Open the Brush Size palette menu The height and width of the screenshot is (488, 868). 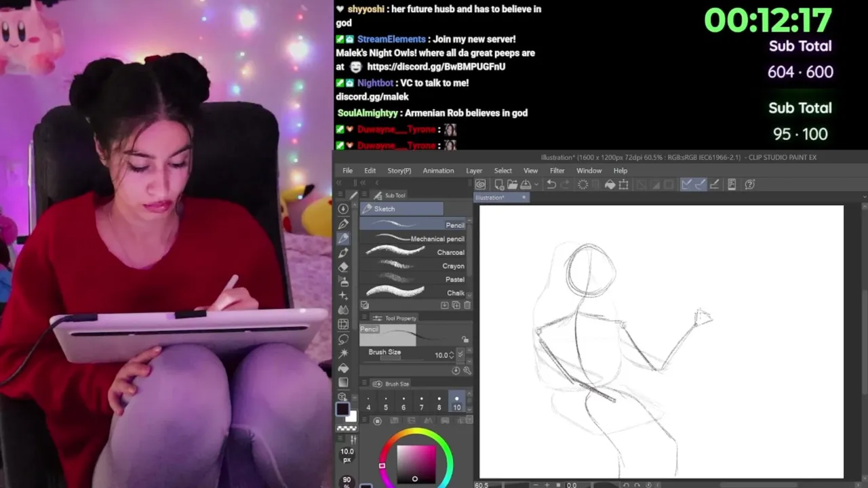pos(364,384)
